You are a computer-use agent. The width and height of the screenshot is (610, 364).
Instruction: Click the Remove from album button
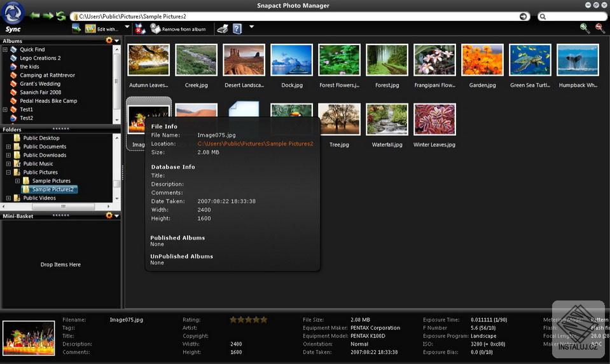click(x=178, y=29)
